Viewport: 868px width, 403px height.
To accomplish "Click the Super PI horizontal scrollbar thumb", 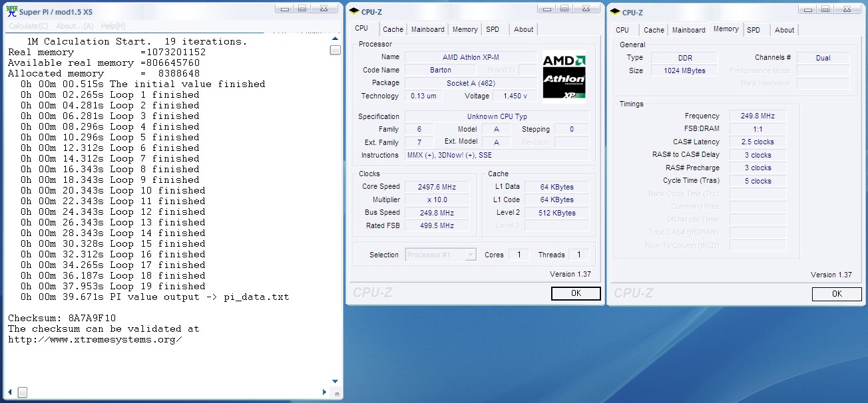I will (23, 392).
